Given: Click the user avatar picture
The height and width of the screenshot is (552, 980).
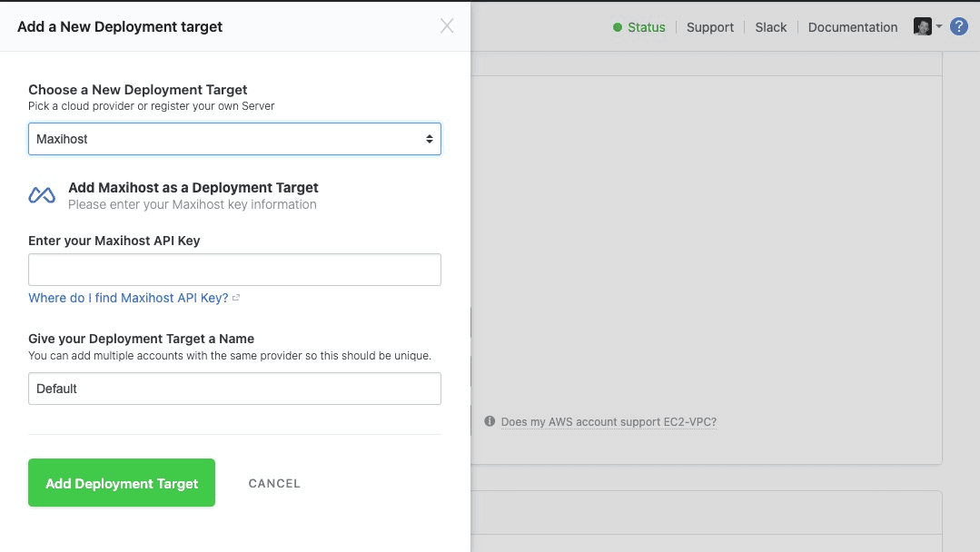Looking at the screenshot, I should pyautogui.click(x=922, y=27).
